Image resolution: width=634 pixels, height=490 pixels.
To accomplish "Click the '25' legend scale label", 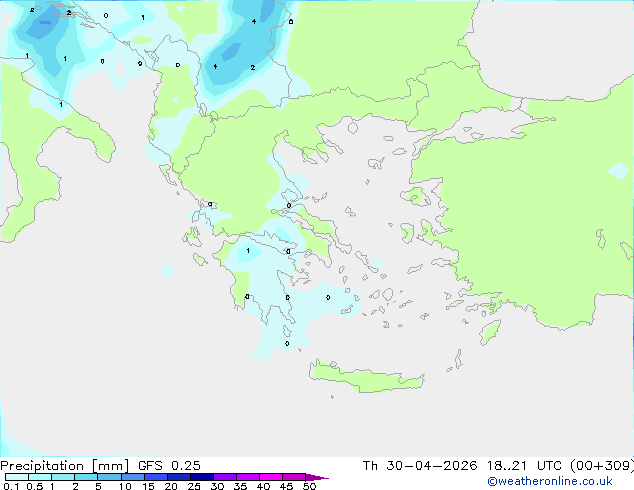I will (x=194, y=486).
